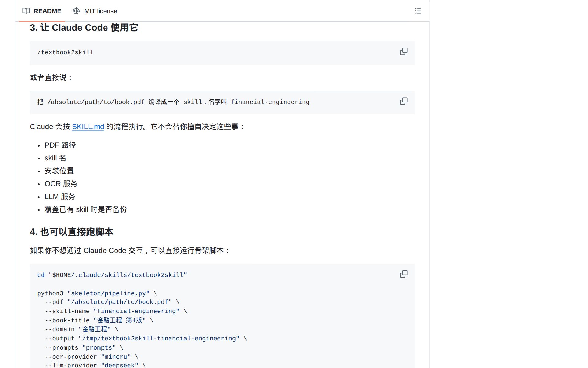
Task: Click list item 'PDF 路径'
Action: click(x=60, y=145)
